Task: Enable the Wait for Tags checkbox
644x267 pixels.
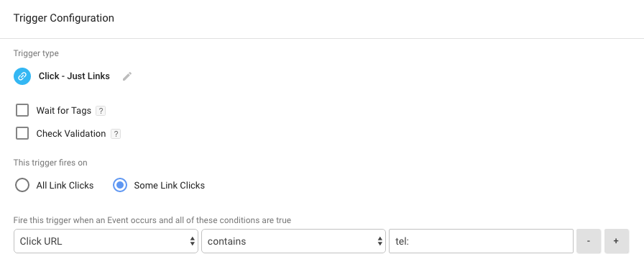Action: [x=22, y=110]
